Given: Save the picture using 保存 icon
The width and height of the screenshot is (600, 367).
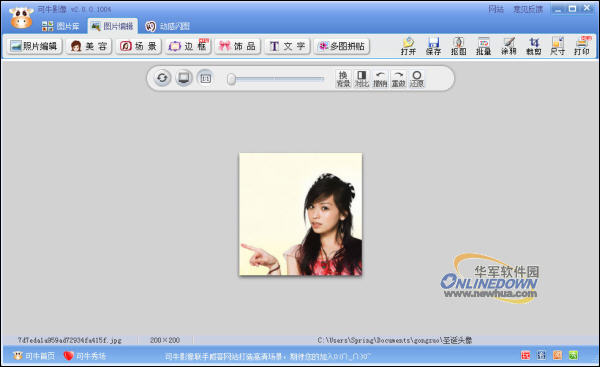Looking at the screenshot, I should point(434,46).
